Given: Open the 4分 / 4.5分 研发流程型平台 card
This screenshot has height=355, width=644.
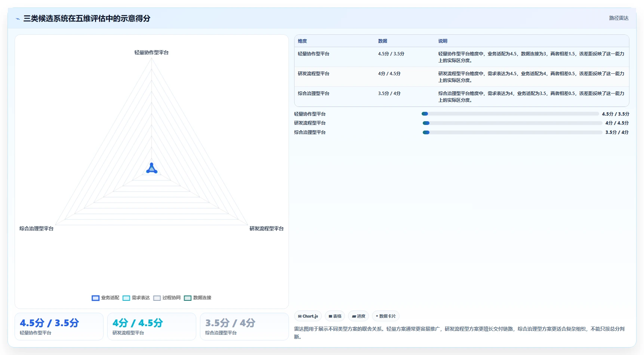Looking at the screenshot, I should pyautogui.click(x=152, y=327).
